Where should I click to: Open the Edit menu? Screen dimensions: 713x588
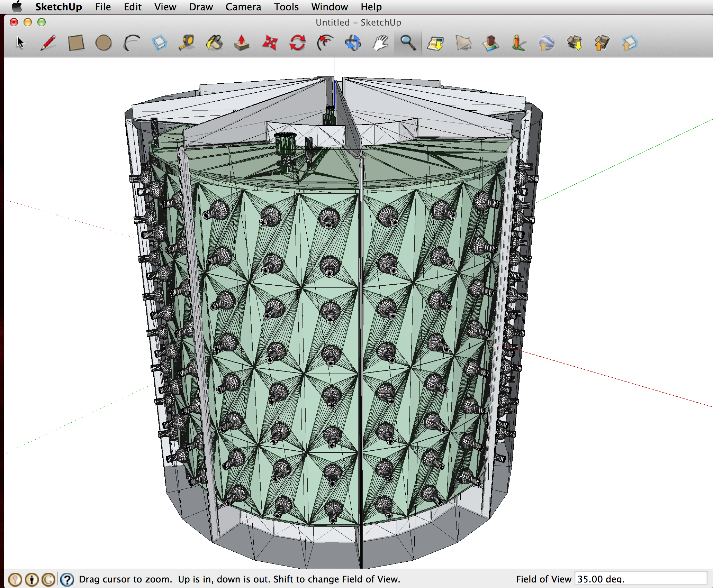coord(133,7)
